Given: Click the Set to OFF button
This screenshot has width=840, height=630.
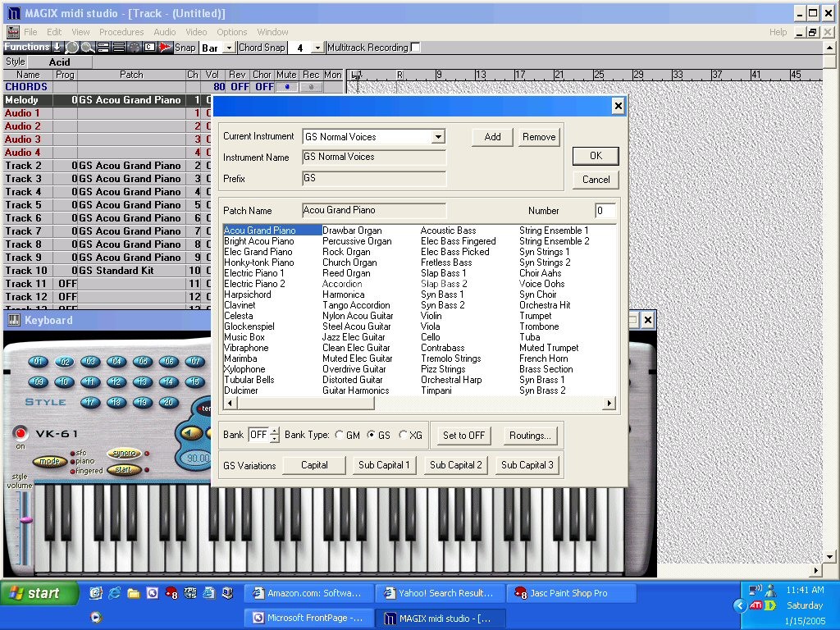Looking at the screenshot, I should click(464, 436).
